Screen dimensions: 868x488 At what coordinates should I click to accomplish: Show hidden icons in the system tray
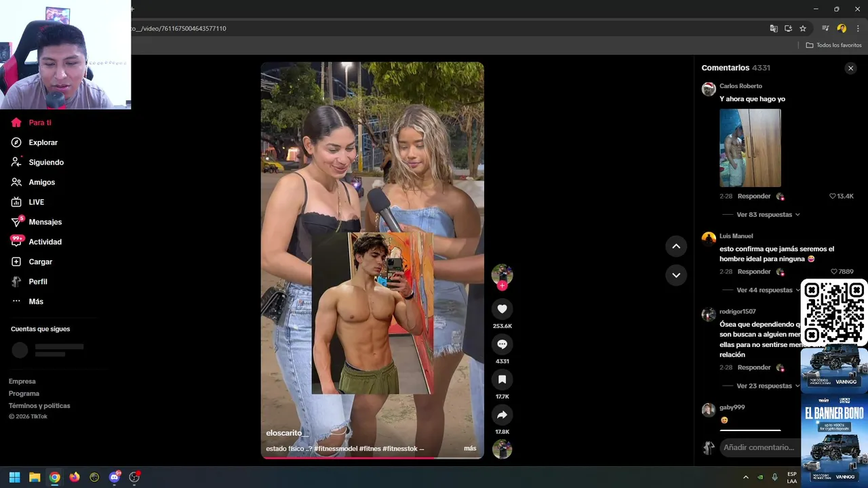745,477
